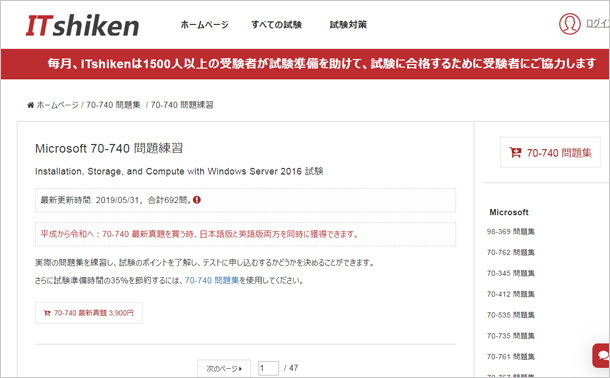Click the 最新更新時間 2019/05/31 text

pyautogui.click(x=116, y=200)
